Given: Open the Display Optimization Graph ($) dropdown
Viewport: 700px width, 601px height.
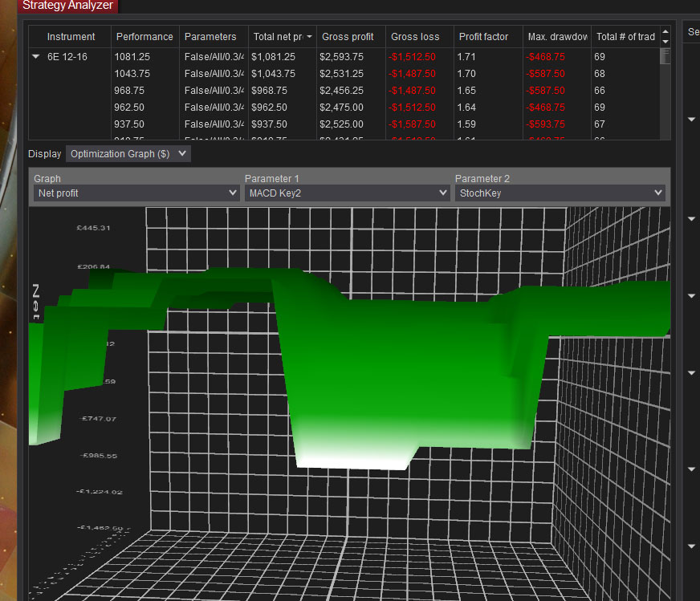Looking at the screenshot, I should coord(128,153).
